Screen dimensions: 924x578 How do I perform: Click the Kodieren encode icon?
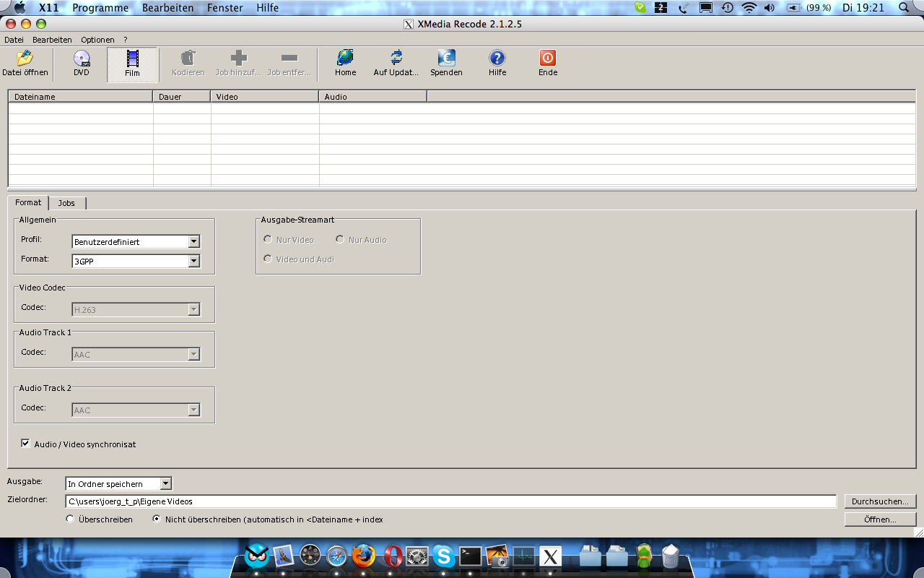pos(188,64)
